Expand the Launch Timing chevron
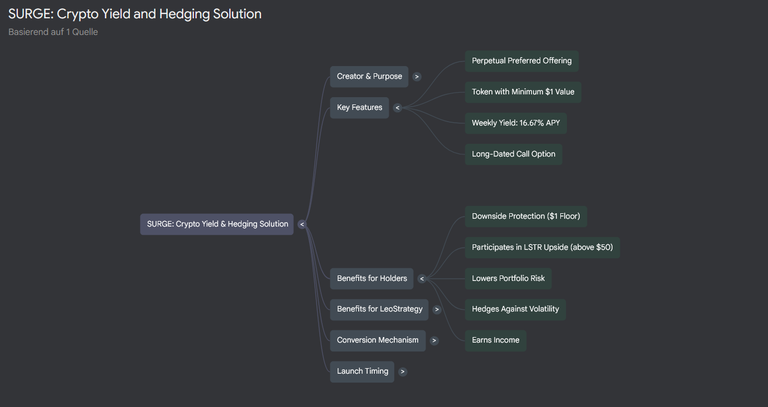The height and width of the screenshot is (407, 768). pos(402,372)
